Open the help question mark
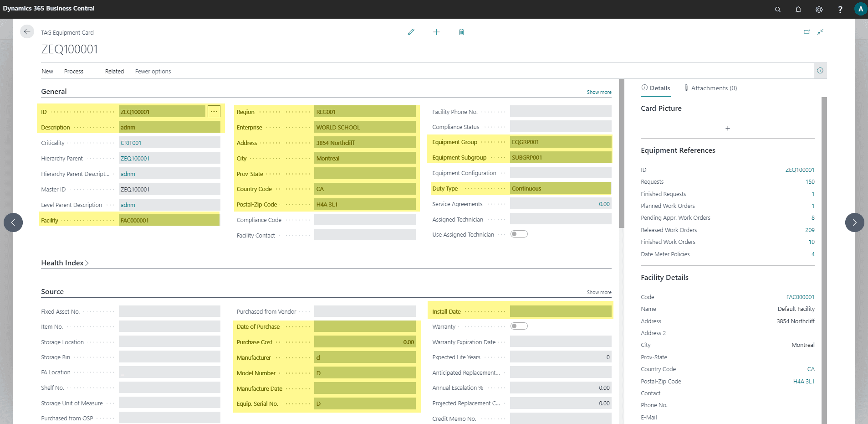 [840, 9]
